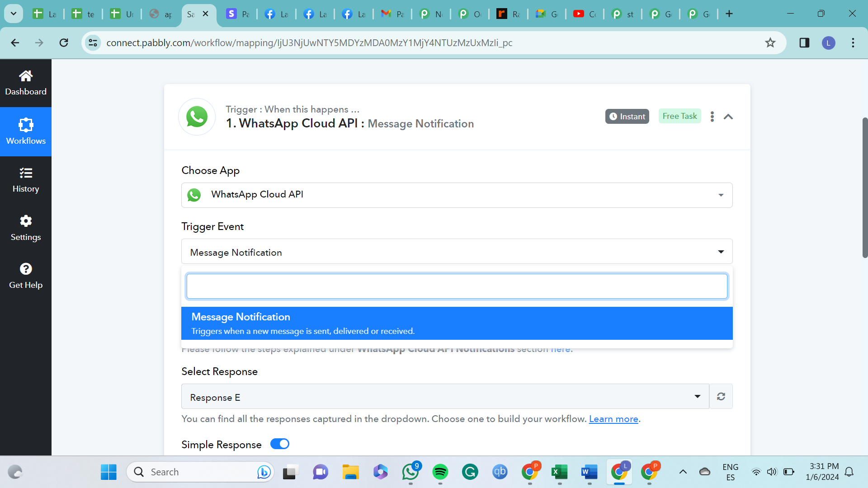Open the Learn more link
Image resolution: width=868 pixels, height=488 pixels.
613,419
